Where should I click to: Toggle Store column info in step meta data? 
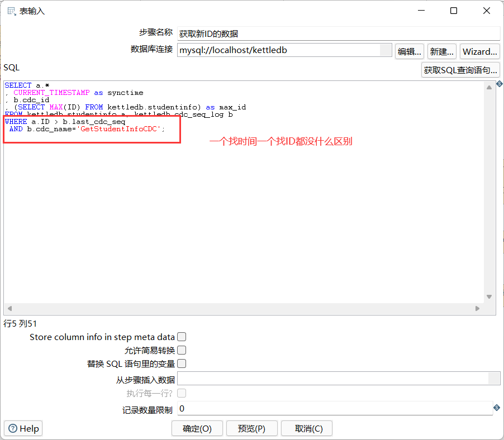(x=182, y=337)
